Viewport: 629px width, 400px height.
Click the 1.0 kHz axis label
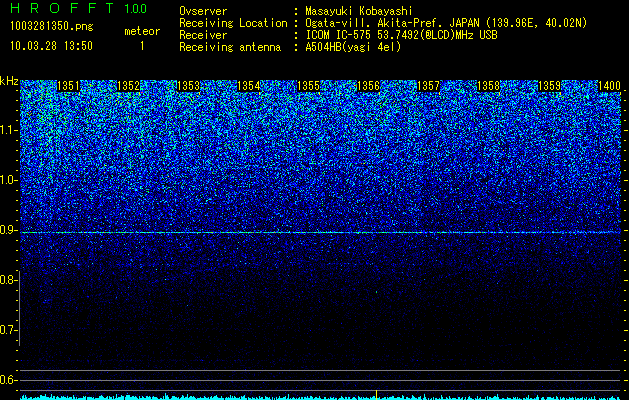click(9, 180)
